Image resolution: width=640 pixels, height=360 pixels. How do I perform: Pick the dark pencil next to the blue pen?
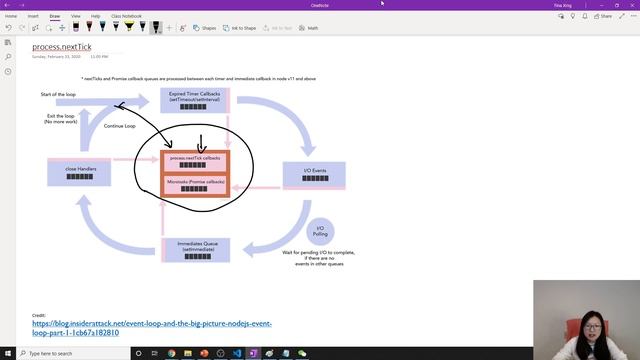pos(116,27)
